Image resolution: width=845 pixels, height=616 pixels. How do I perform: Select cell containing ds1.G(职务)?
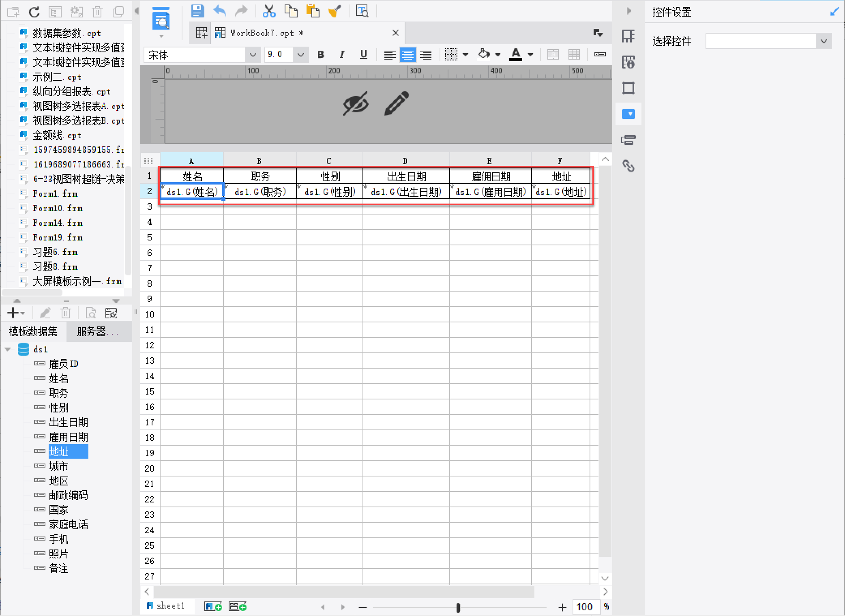coord(260,191)
